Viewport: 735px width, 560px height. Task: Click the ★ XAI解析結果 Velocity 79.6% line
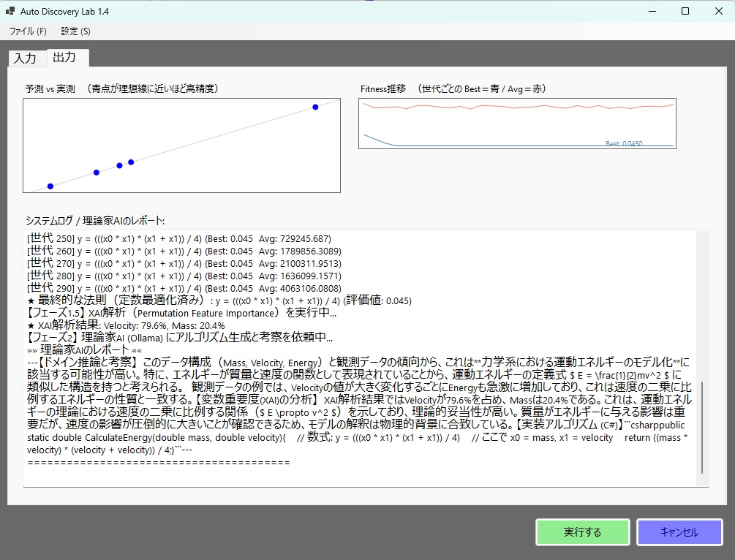point(126,325)
